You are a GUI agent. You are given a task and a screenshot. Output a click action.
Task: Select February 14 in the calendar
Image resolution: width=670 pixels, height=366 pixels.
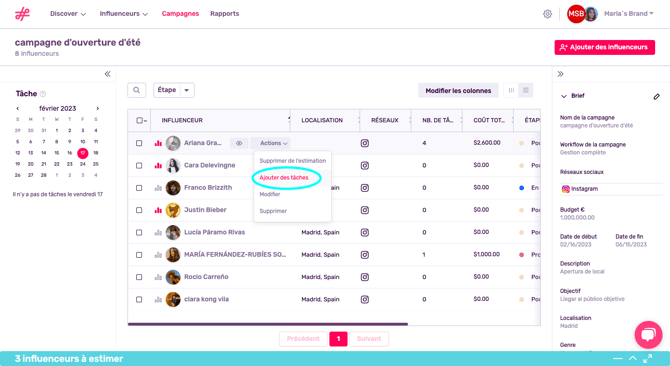(44, 153)
